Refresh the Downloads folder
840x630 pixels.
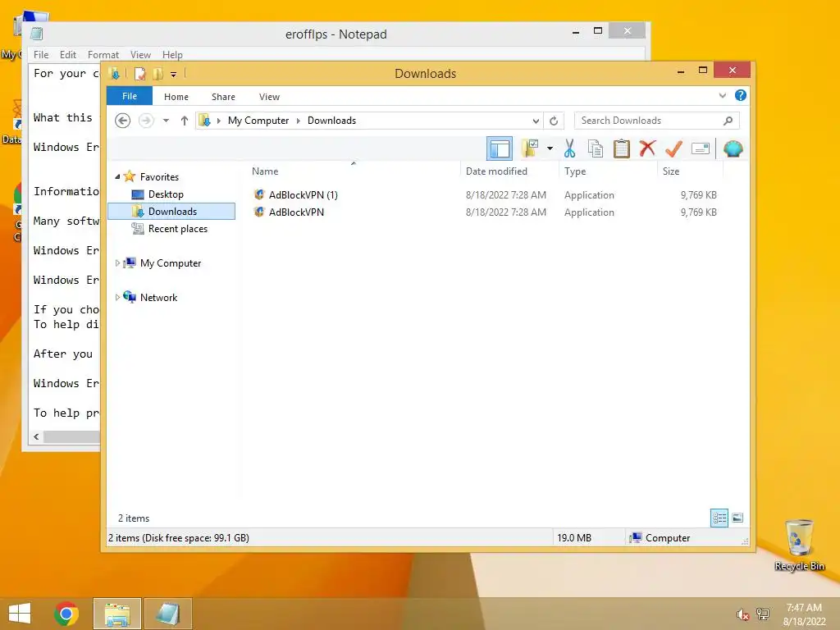click(554, 121)
